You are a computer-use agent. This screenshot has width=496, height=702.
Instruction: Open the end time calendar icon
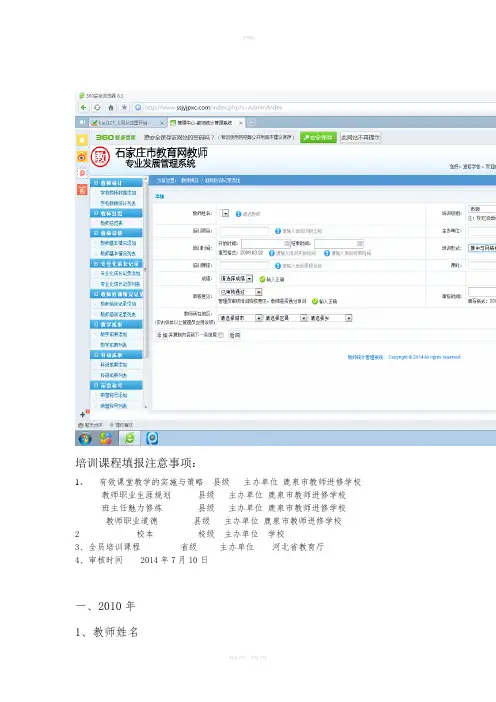[x=359, y=243]
